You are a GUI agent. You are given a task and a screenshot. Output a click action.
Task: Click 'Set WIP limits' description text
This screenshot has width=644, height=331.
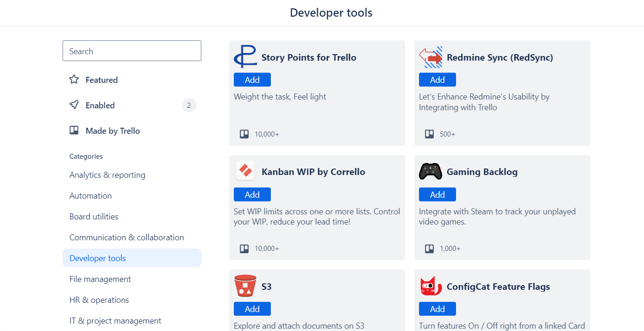(317, 217)
